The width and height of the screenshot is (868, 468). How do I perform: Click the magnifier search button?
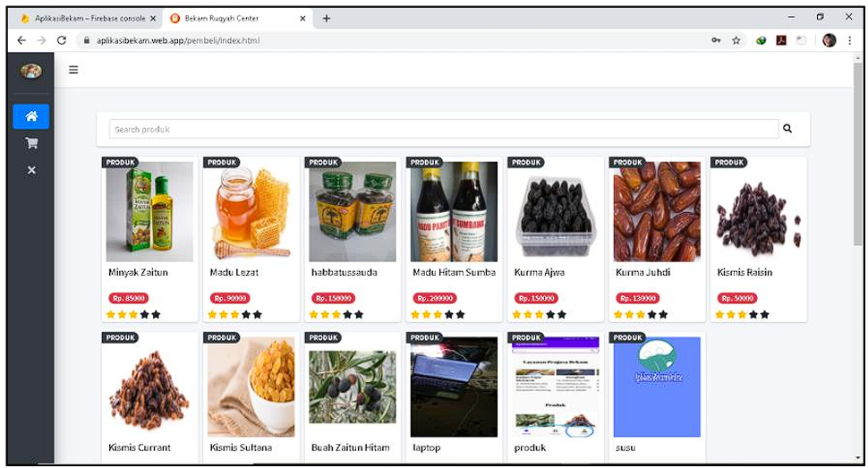point(787,129)
